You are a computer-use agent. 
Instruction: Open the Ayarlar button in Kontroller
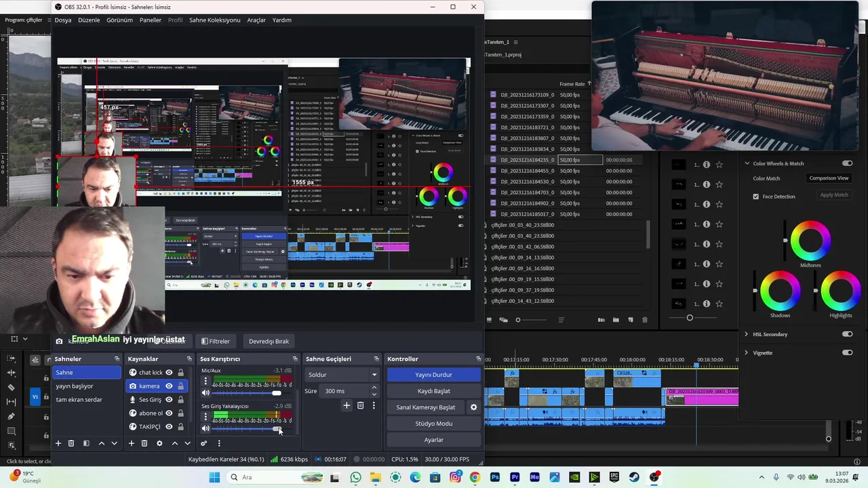[433, 440]
